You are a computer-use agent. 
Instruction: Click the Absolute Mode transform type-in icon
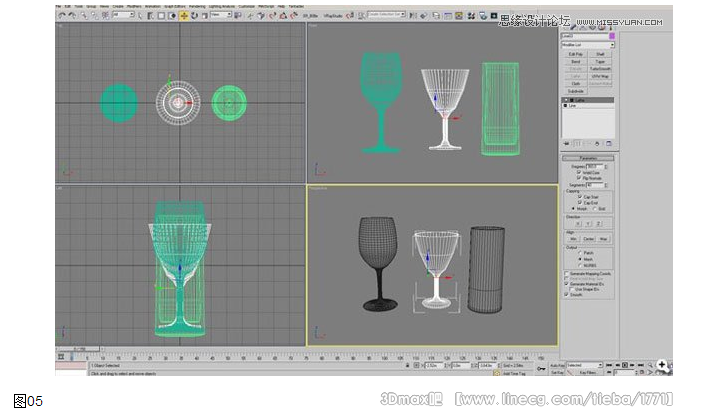[417, 365]
